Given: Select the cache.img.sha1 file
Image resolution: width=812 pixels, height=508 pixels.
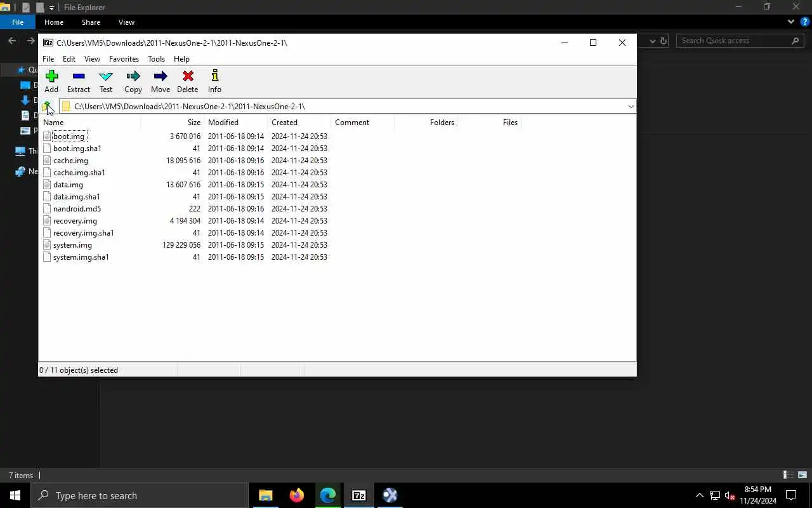Looking at the screenshot, I should [x=79, y=173].
